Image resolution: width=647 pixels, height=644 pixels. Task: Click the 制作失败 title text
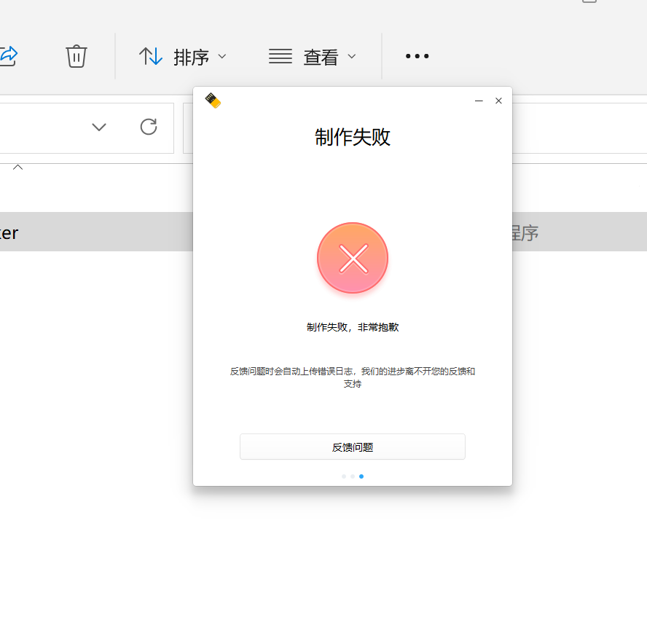tap(353, 137)
